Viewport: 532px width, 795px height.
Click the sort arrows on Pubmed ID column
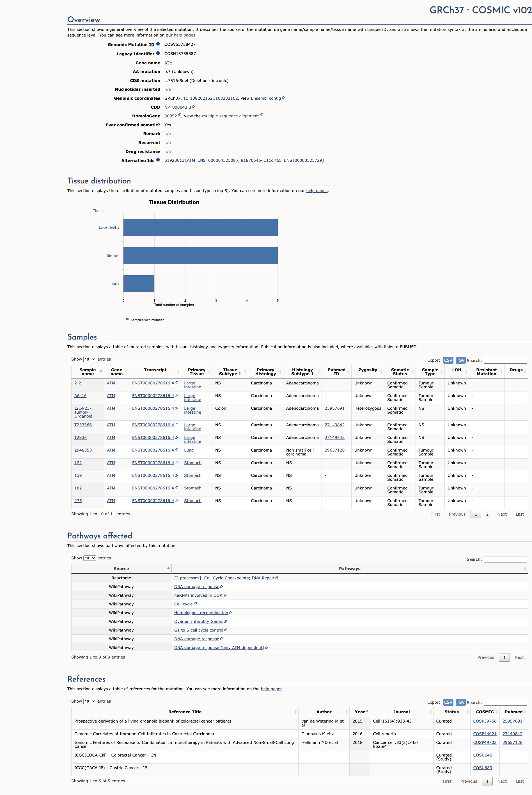[348, 372]
